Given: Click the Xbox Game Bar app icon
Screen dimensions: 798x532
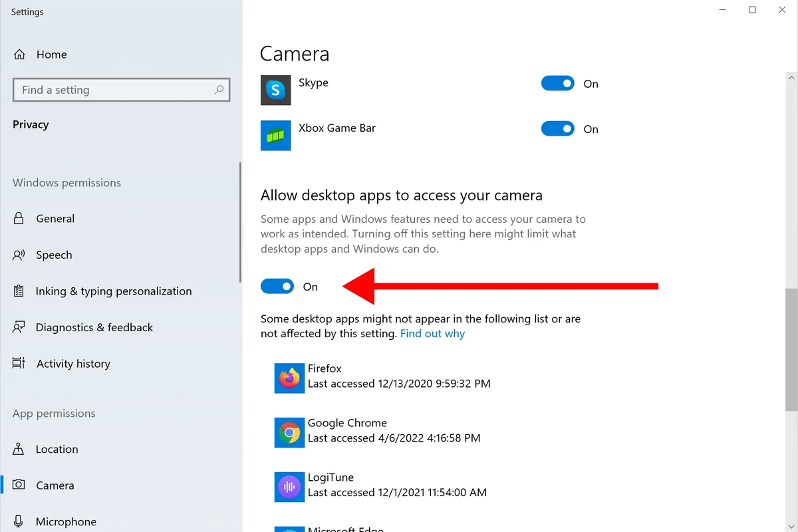Looking at the screenshot, I should (276, 136).
